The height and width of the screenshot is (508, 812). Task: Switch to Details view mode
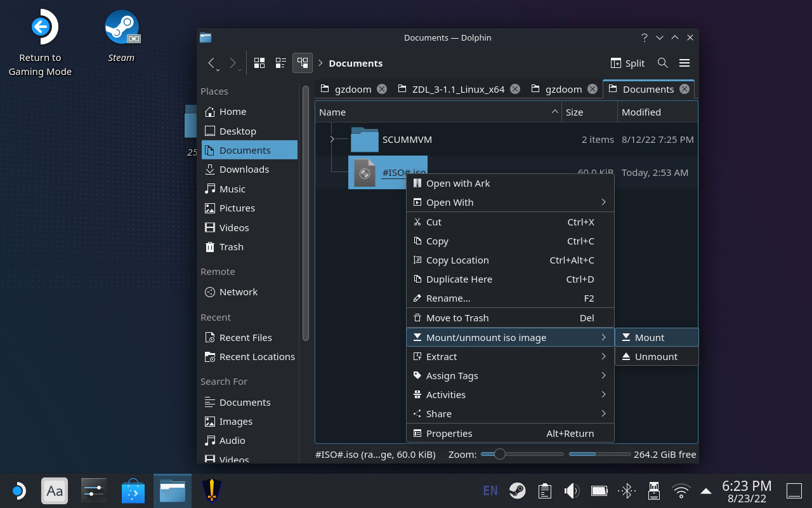[303, 63]
